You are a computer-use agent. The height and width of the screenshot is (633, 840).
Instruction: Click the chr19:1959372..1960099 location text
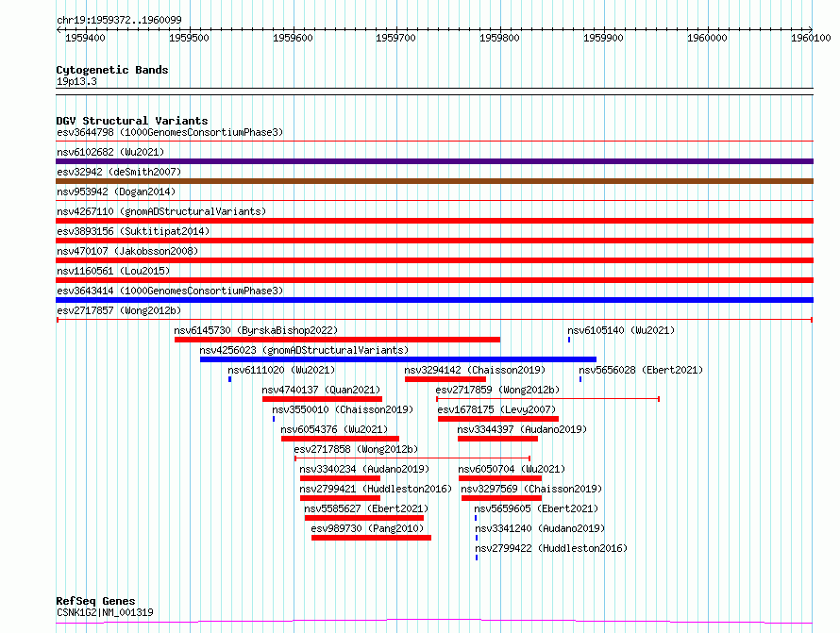click(119, 20)
